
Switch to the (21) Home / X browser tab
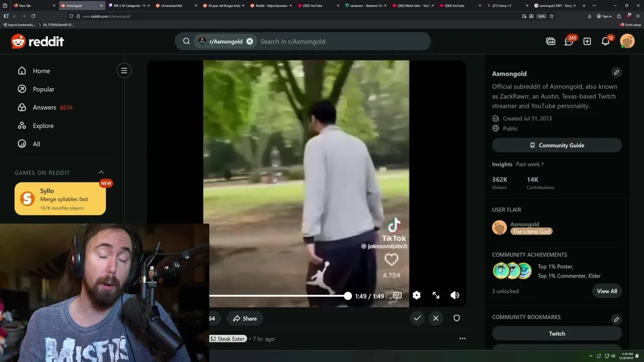pos(507,6)
